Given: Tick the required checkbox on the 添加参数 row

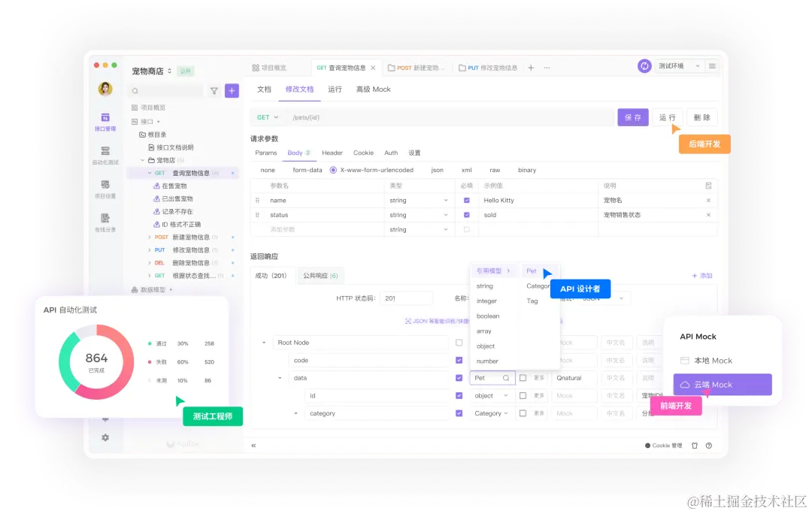Looking at the screenshot, I should [x=467, y=229].
